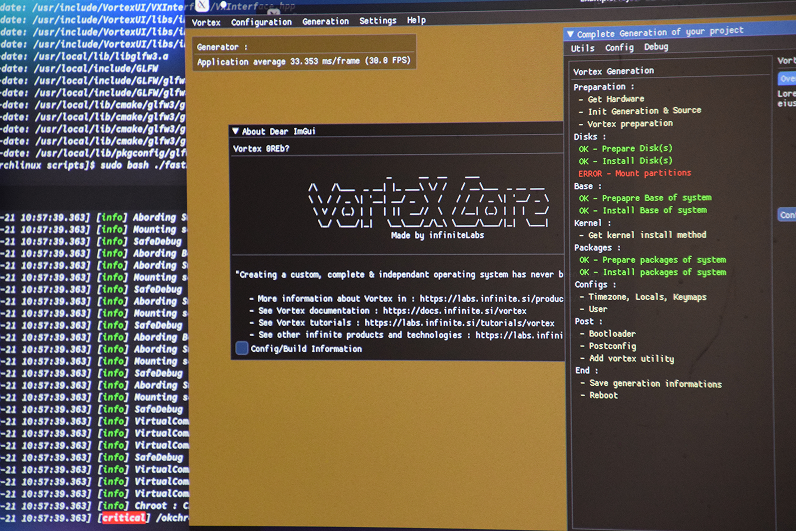Click 'OK - Prepare Disk(s)' status line
This screenshot has width=796, height=531.
tap(625, 148)
